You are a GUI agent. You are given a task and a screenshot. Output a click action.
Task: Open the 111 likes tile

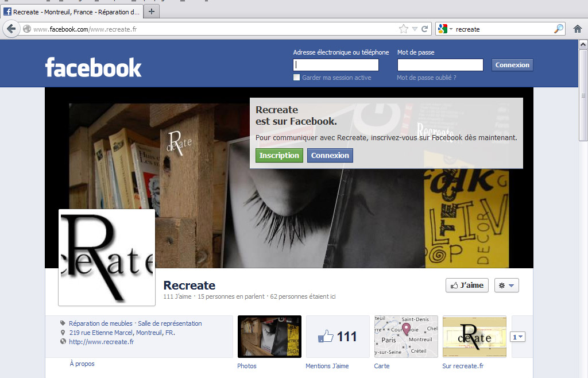coord(338,337)
